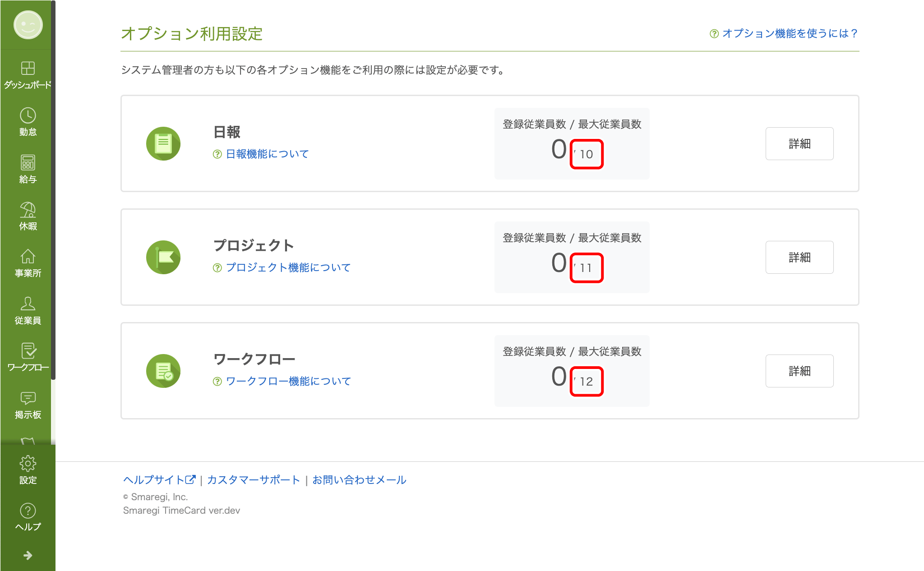
Task: Open the 事業所 house icon
Action: [x=28, y=256]
